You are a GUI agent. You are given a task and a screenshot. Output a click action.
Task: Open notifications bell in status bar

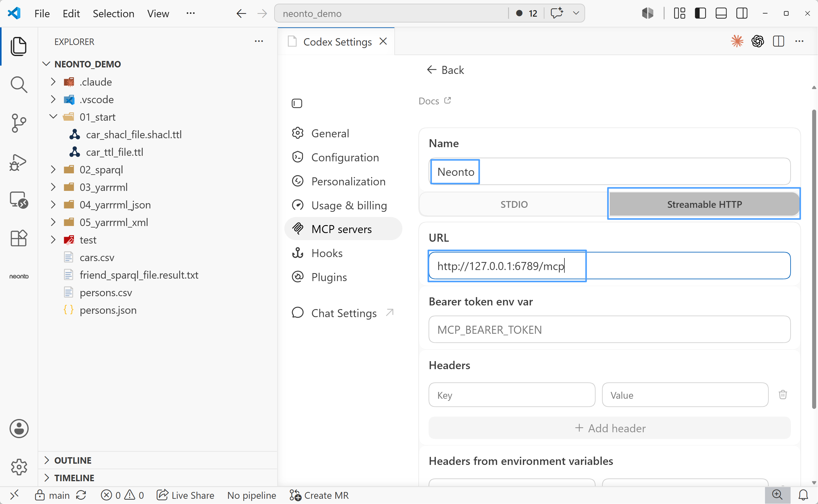(x=803, y=495)
